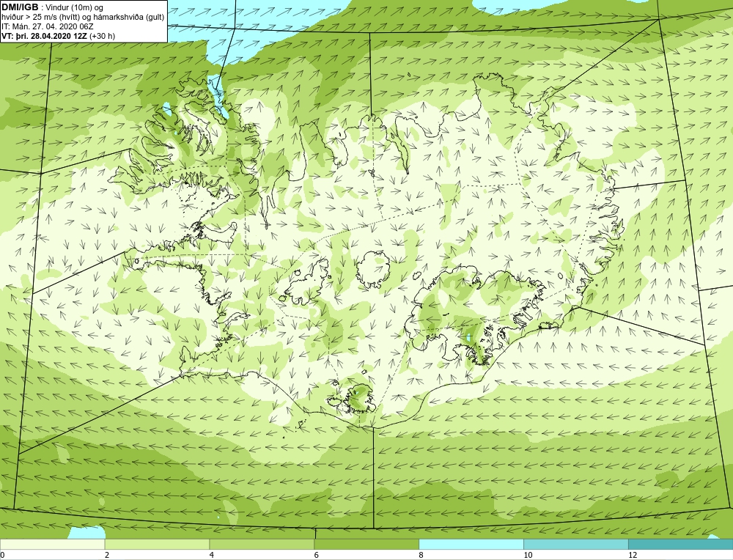Click legend tick label '0'

[2, 555]
